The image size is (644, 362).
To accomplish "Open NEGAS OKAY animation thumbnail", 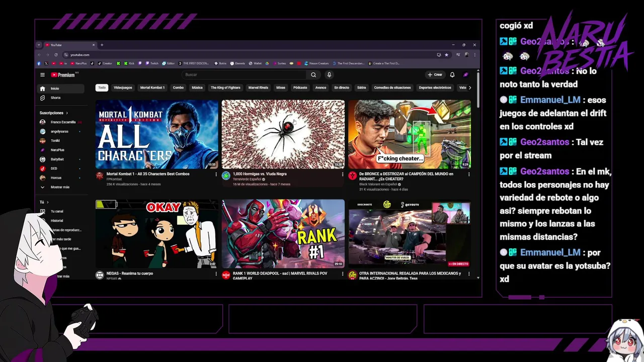I will [157, 234].
